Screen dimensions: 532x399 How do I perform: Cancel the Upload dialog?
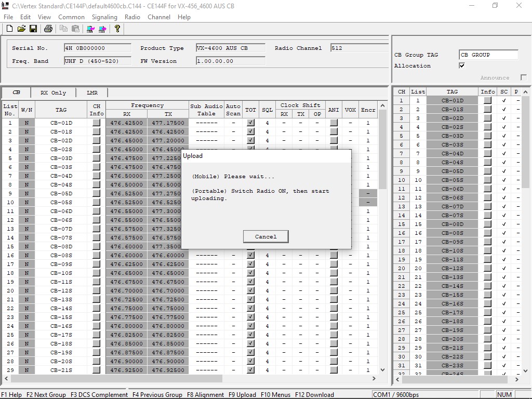[265, 236]
